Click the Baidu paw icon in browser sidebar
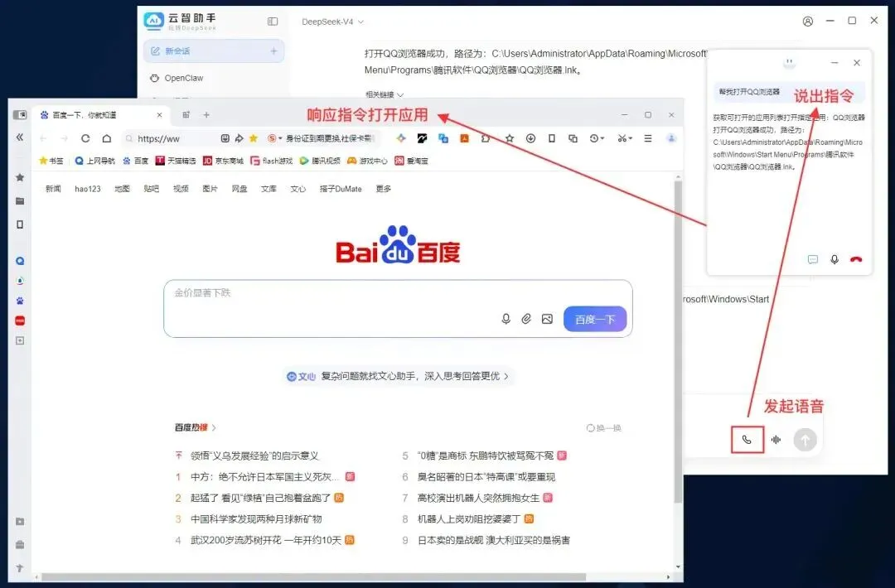The height and width of the screenshot is (588, 895). [20, 301]
